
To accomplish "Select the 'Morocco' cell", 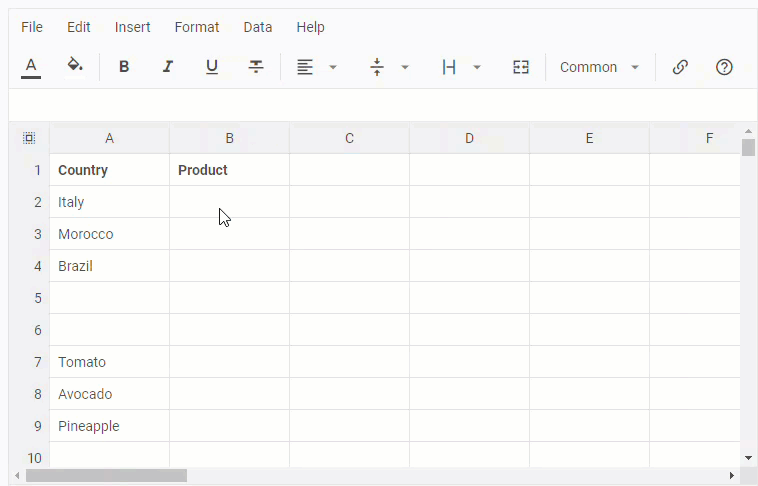I will [110, 234].
